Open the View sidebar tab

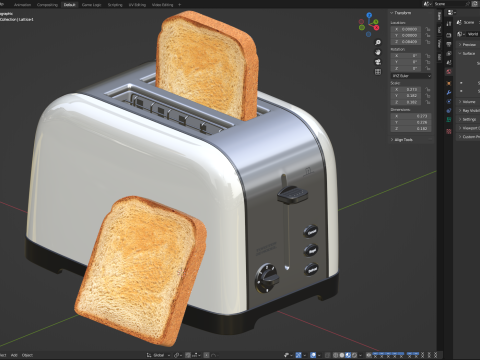439,43
